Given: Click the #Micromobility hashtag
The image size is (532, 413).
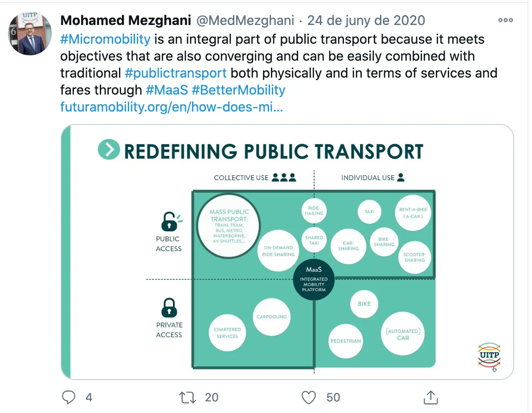Looking at the screenshot, I should point(105,39).
